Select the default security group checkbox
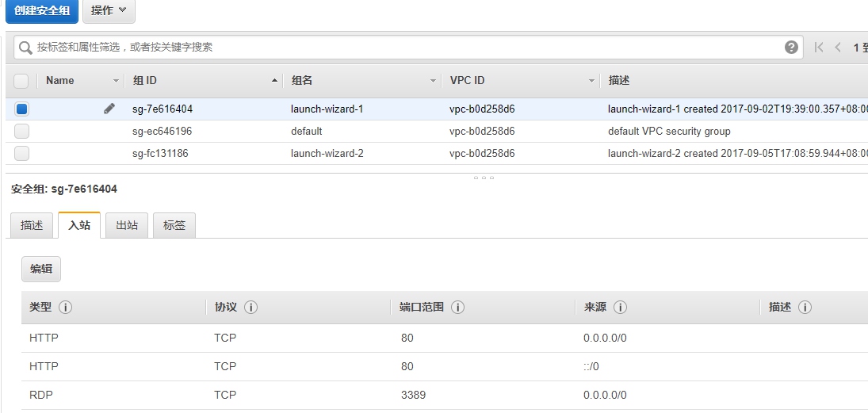The width and height of the screenshot is (868, 413). pyautogui.click(x=22, y=132)
